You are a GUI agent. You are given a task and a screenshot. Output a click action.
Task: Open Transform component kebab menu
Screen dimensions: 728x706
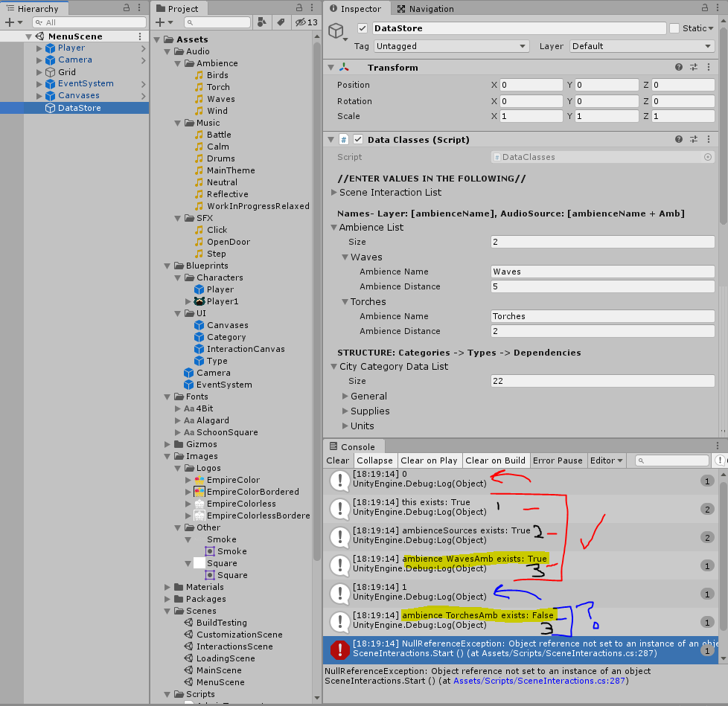tap(709, 67)
